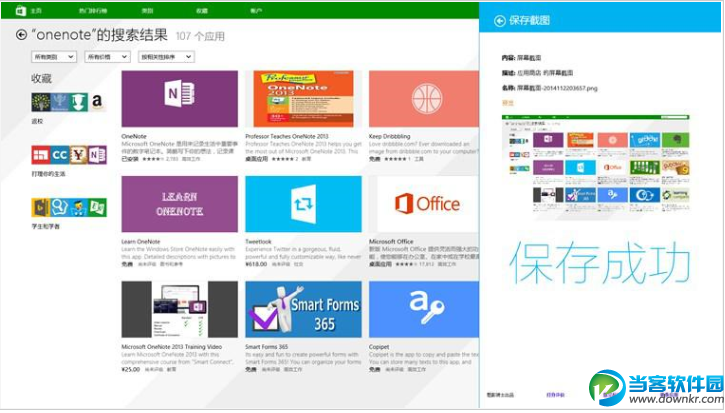Expand the 所有价格 price dropdown
Viewport: 725px width, 413px height.
(x=107, y=57)
